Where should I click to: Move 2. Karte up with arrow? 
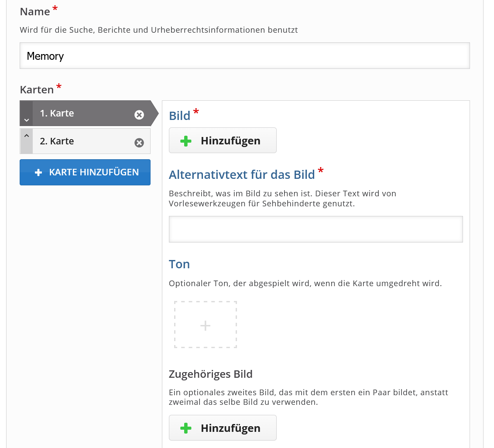tap(27, 136)
